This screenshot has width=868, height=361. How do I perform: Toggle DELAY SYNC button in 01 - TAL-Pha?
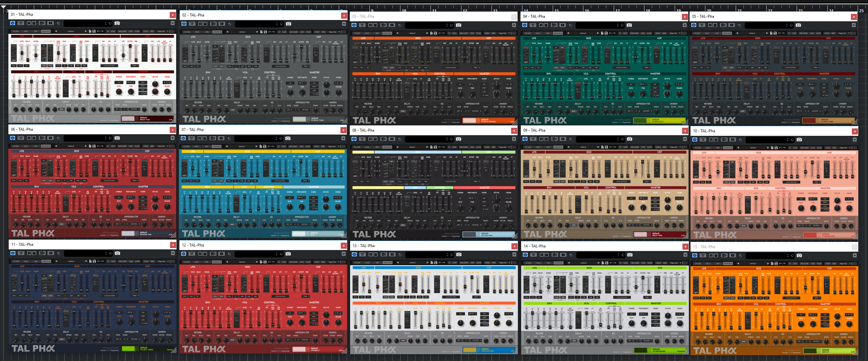coord(61,109)
